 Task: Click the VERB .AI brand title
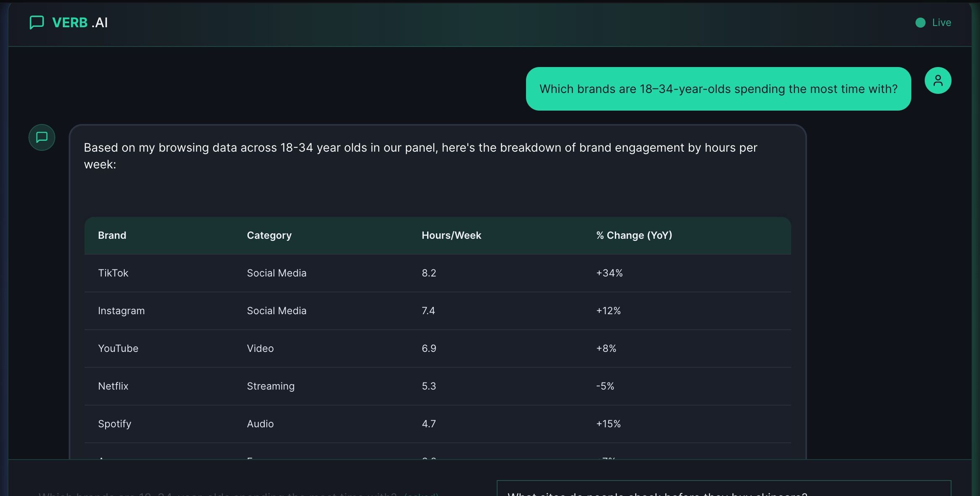80,23
